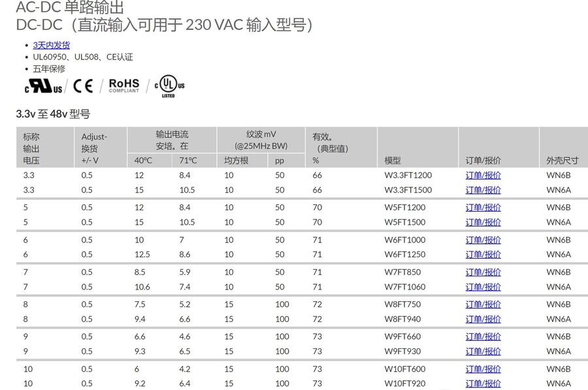
Task: Click the W10FT600 model name cell
Action: (404, 369)
